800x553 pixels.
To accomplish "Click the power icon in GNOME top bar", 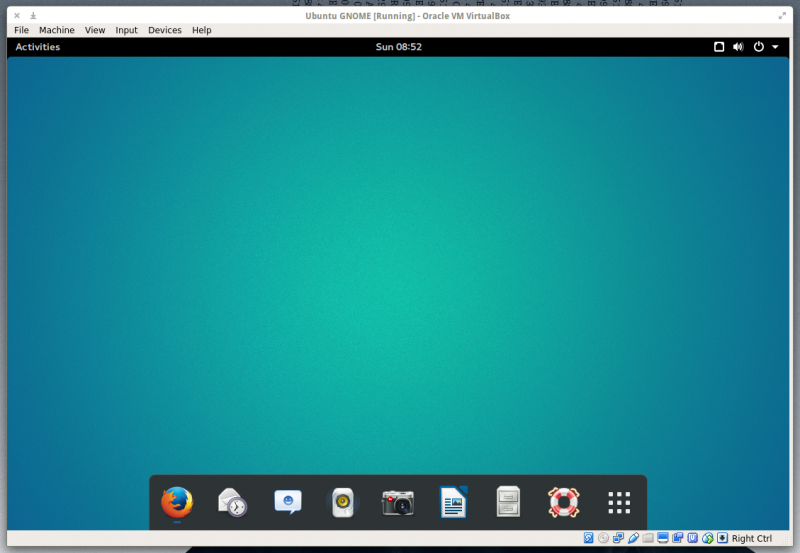I will pyautogui.click(x=758, y=47).
